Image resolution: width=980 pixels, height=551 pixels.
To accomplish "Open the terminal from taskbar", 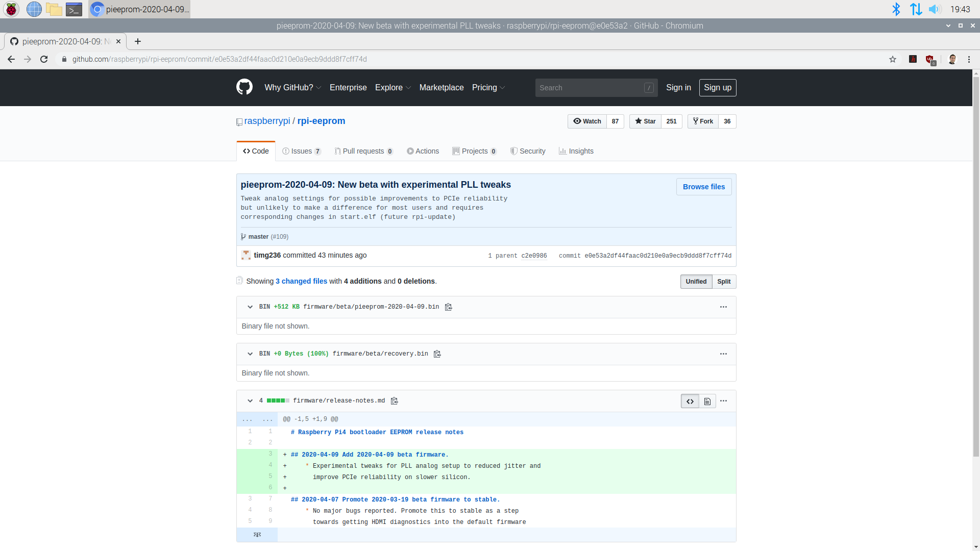I will point(74,9).
